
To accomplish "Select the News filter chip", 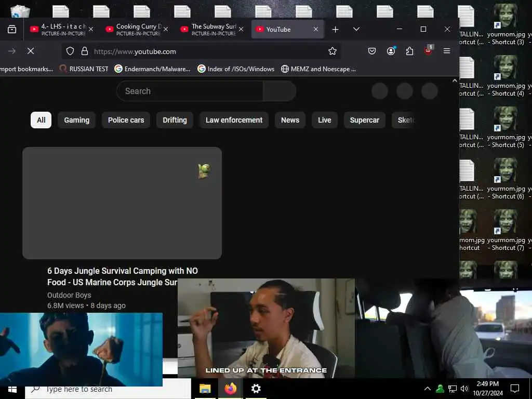I will 290,120.
